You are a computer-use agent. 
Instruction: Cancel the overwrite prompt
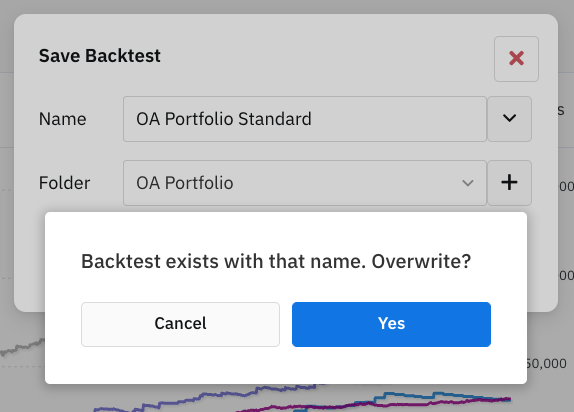(x=180, y=324)
